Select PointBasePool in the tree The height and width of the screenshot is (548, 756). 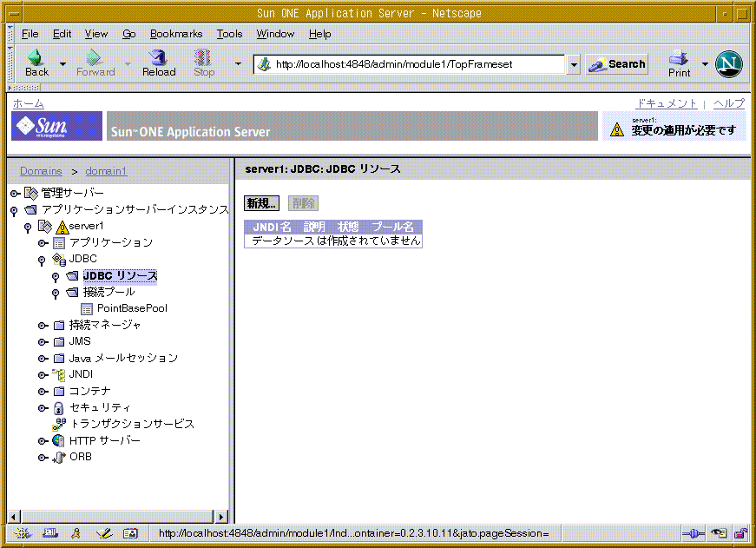tap(132, 308)
